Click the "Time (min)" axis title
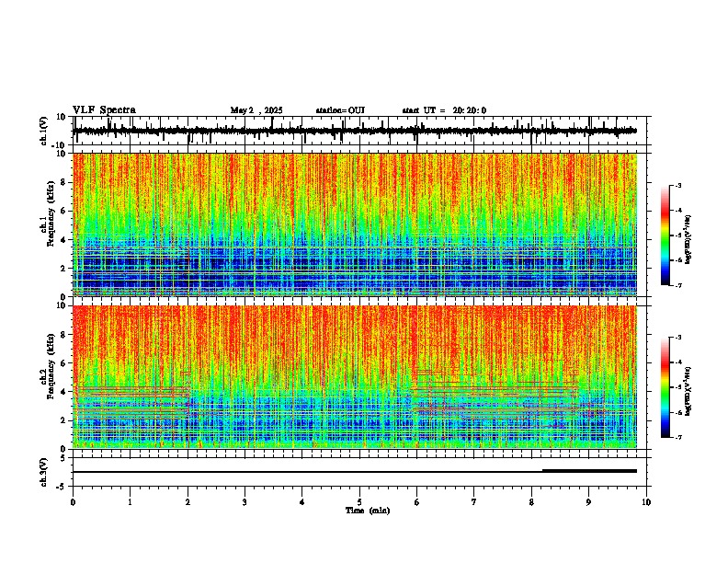This screenshot has width=728, height=563. pyautogui.click(x=368, y=511)
